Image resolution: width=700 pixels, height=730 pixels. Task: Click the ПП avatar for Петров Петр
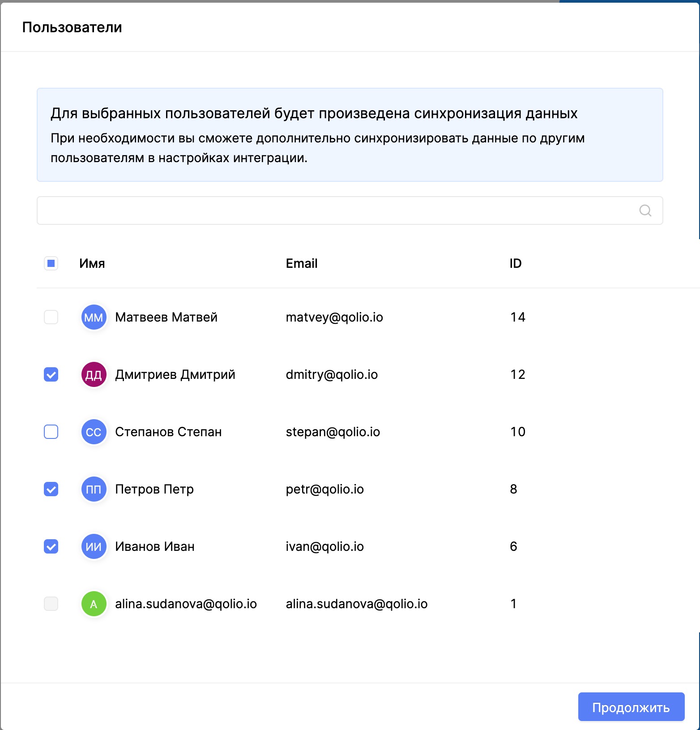pyautogui.click(x=94, y=489)
